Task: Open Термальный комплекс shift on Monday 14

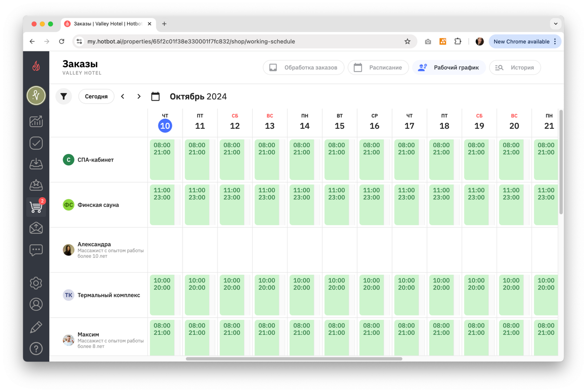Action: pyautogui.click(x=302, y=295)
